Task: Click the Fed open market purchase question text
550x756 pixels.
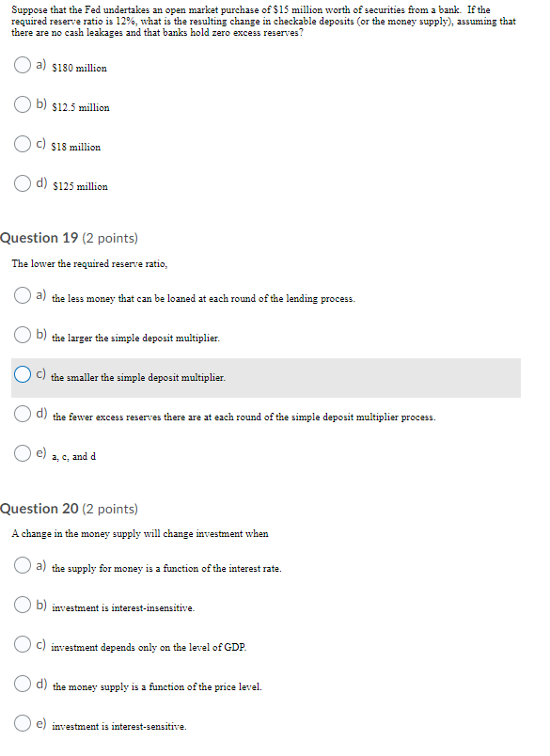Action: (x=263, y=22)
